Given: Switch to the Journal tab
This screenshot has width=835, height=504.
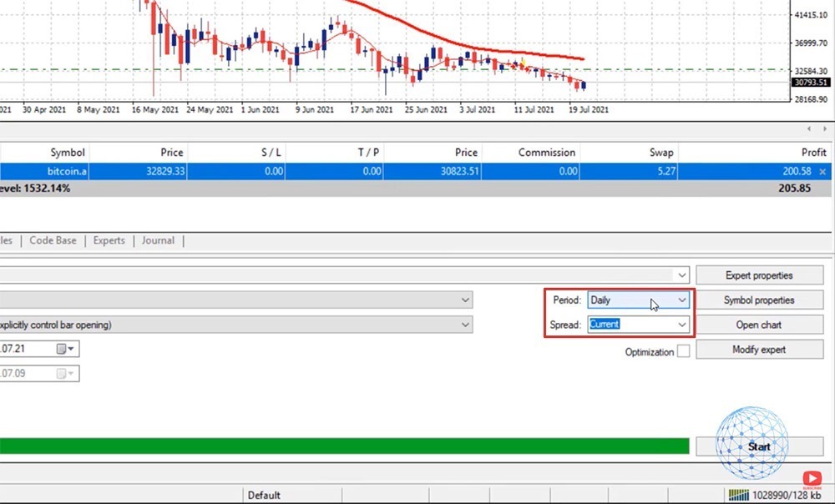Looking at the screenshot, I should pyautogui.click(x=158, y=240).
